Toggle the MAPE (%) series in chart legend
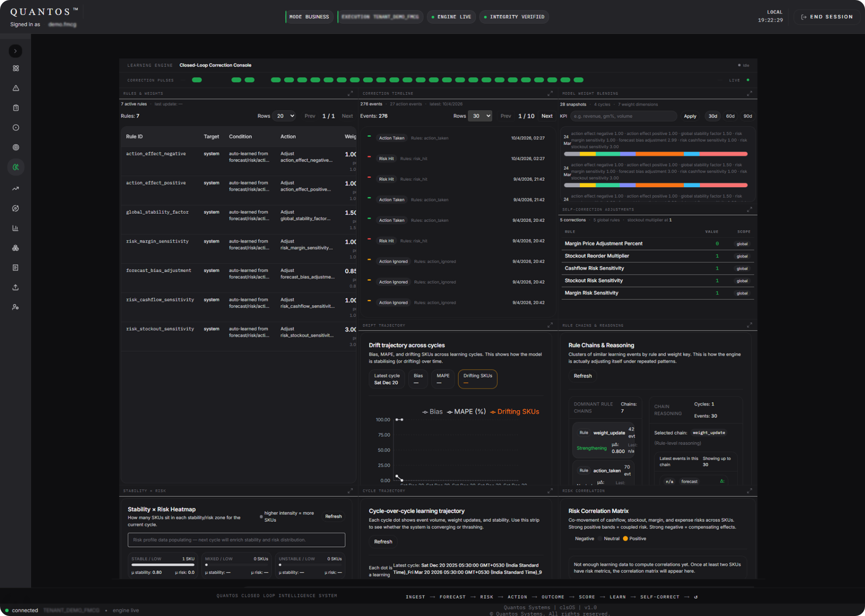Image resolution: width=865 pixels, height=616 pixels. click(x=466, y=412)
